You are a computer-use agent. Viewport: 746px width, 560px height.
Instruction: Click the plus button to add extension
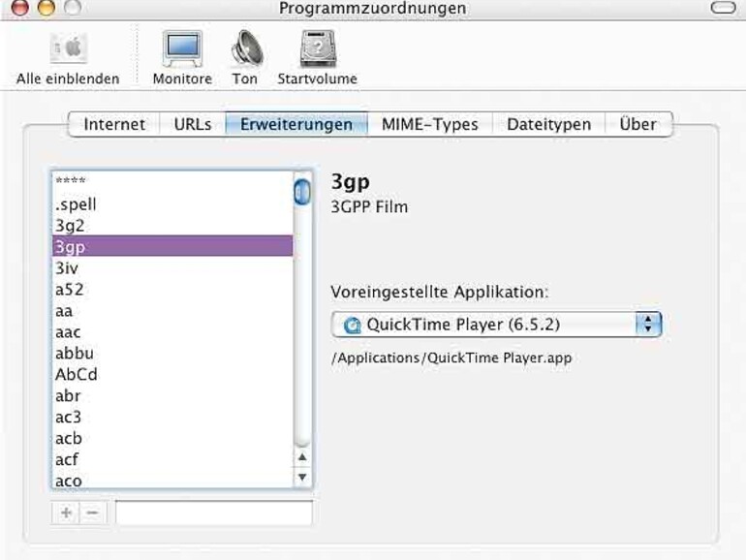pos(66,513)
